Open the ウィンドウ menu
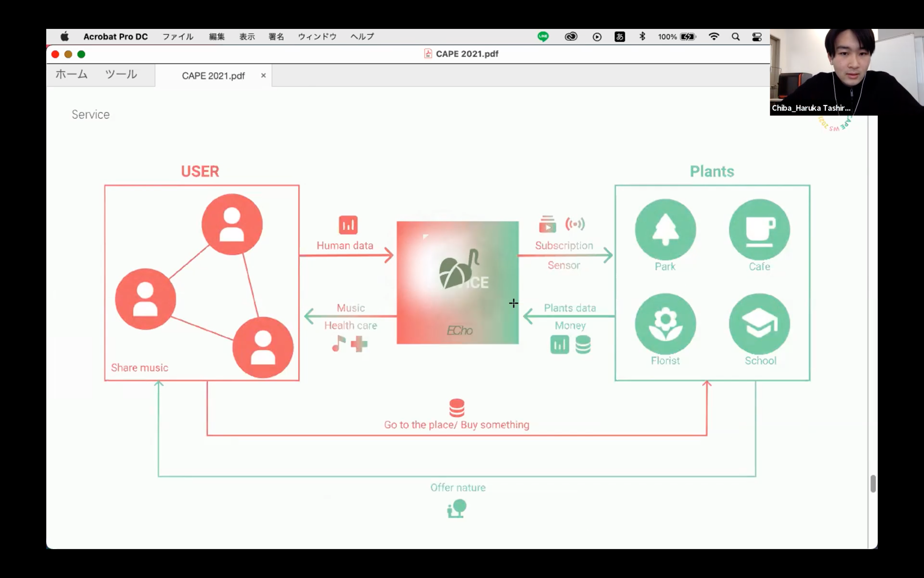The height and width of the screenshot is (578, 924). coord(317,37)
